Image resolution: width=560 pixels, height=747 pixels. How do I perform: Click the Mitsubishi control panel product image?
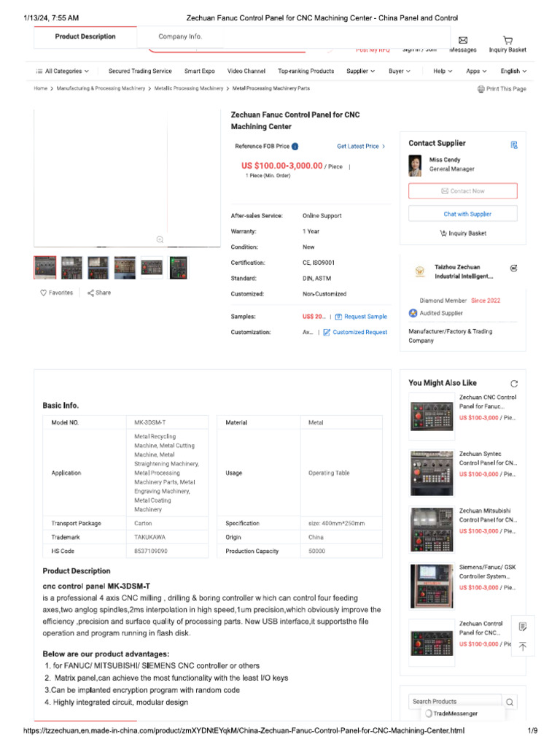click(x=432, y=530)
